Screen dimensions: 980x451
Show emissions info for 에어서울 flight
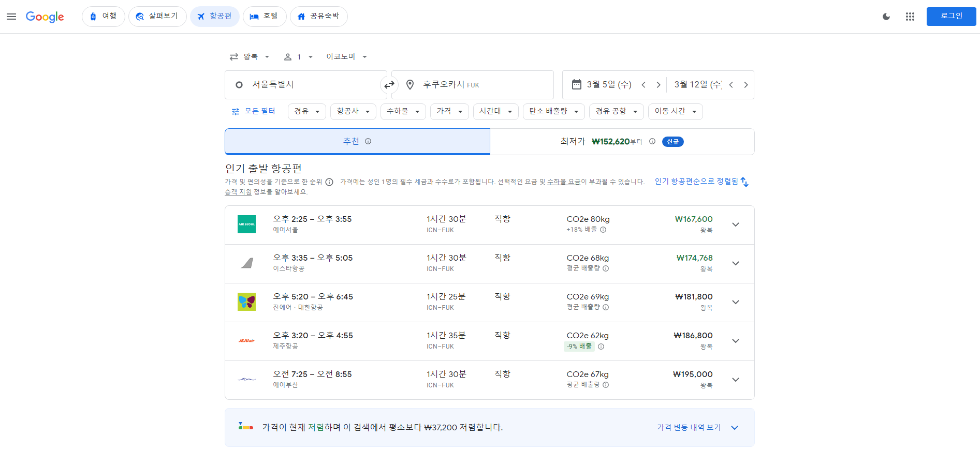[603, 230]
